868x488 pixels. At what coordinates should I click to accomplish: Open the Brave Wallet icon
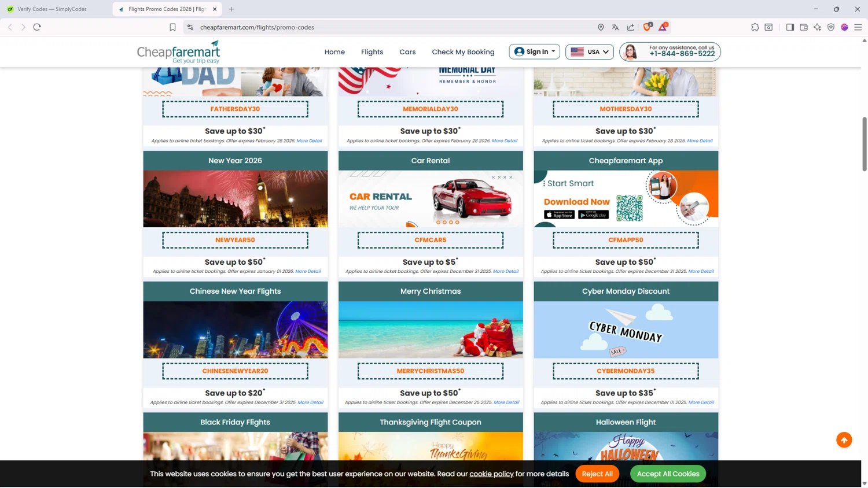click(x=804, y=27)
